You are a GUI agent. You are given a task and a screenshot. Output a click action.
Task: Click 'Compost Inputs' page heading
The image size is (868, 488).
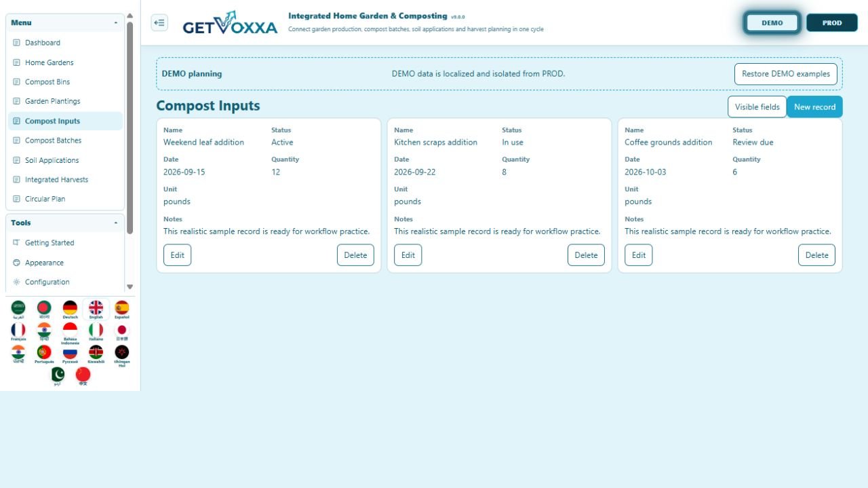(208, 106)
